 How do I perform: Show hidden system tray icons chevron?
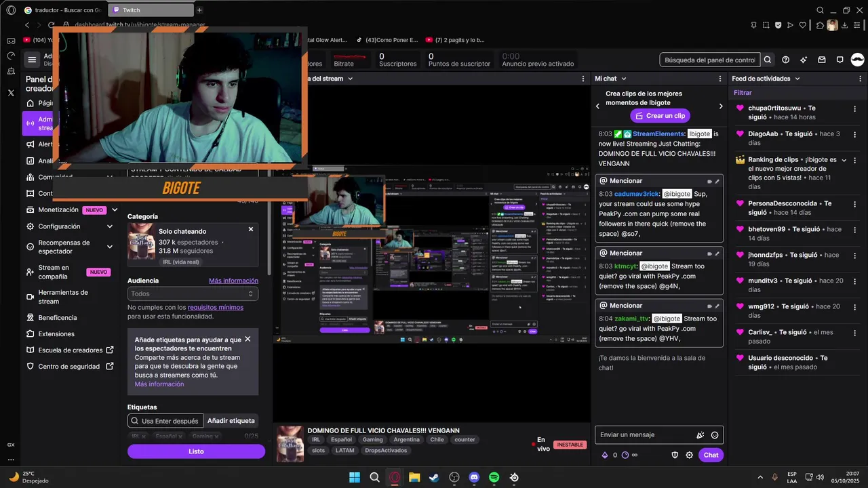click(x=759, y=477)
